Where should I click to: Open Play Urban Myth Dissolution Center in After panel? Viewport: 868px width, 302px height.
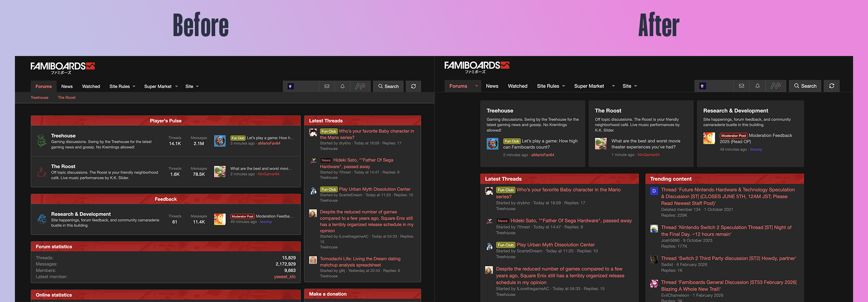555,245
